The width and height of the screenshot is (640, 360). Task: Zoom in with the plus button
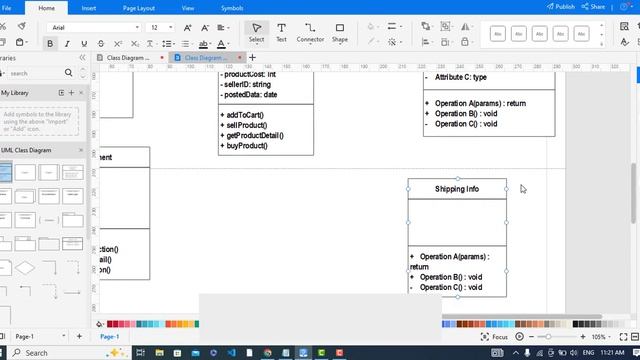tap(583, 337)
